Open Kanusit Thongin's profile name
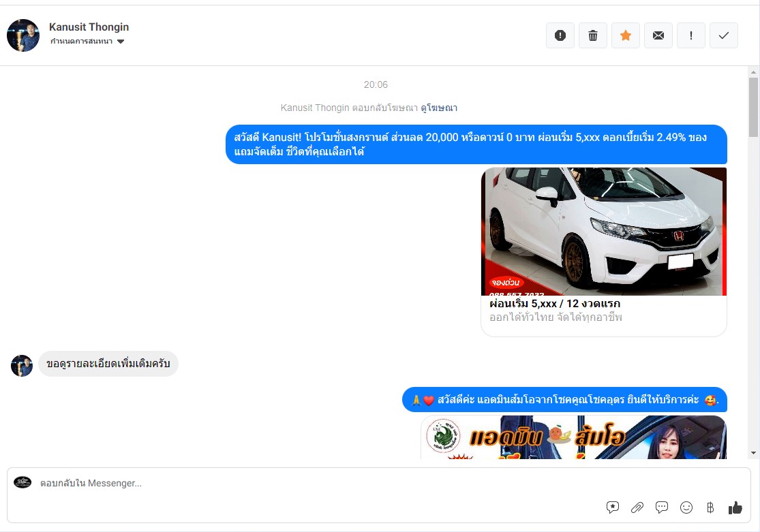Screen dimensions: 760x532 pyautogui.click(x=89, y=27)
